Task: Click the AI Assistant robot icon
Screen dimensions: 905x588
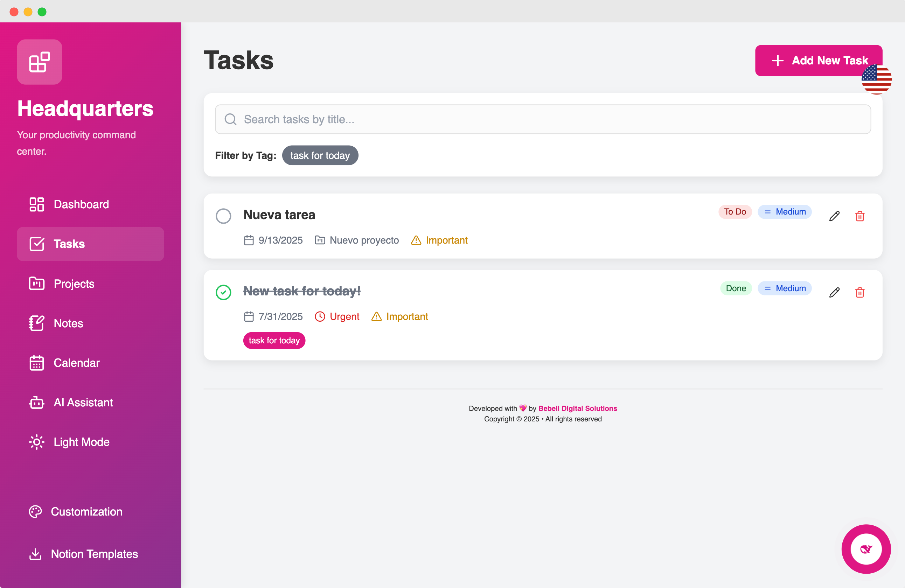Action: tap(37, 402)
